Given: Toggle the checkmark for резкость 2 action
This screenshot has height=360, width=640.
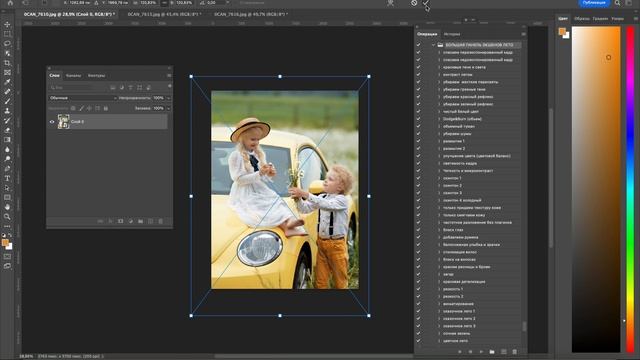Looking at the screenshot, I should pos(418,296).
